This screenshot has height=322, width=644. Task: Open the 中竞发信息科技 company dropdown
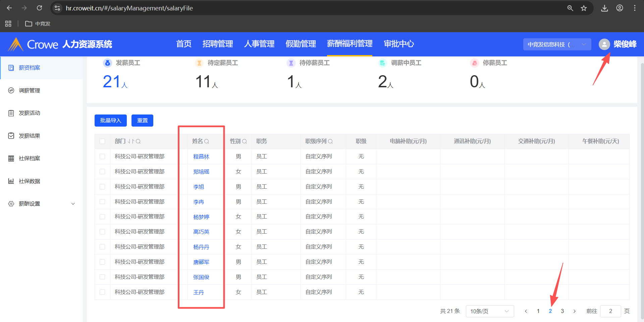pyautogui.click(x=557, y=44)
